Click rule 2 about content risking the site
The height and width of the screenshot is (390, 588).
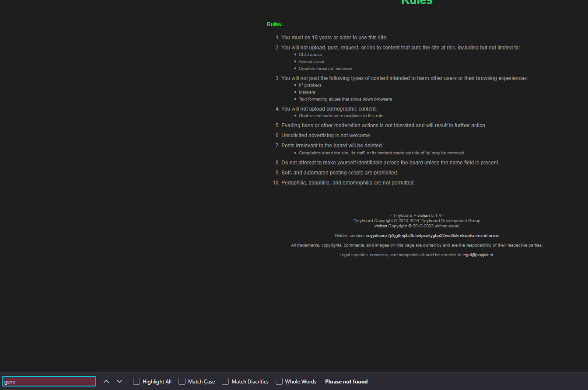coord(400,48)
